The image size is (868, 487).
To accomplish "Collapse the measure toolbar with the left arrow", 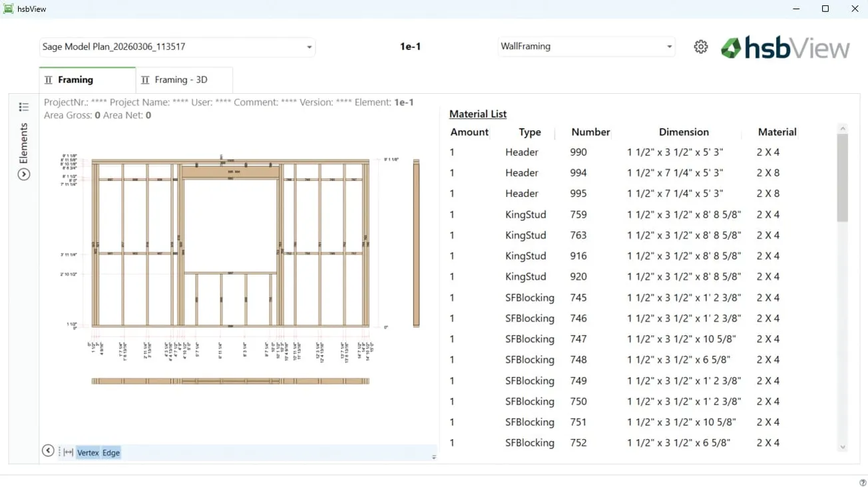I will [48, 451].
